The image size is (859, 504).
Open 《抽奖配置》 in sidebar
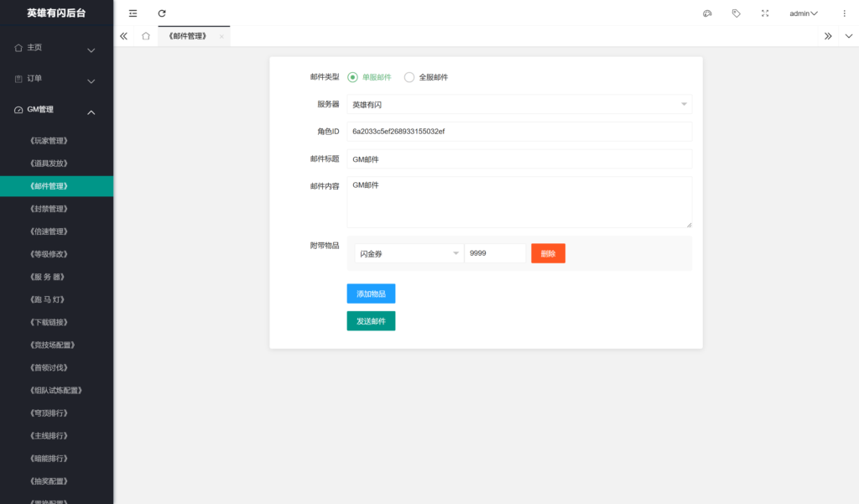click(x=57, y=481)
